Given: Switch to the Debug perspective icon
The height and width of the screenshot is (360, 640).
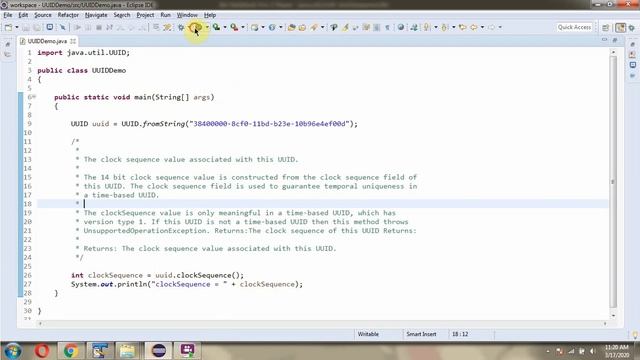Looking at the screenshot, I should tap(632, 27).
